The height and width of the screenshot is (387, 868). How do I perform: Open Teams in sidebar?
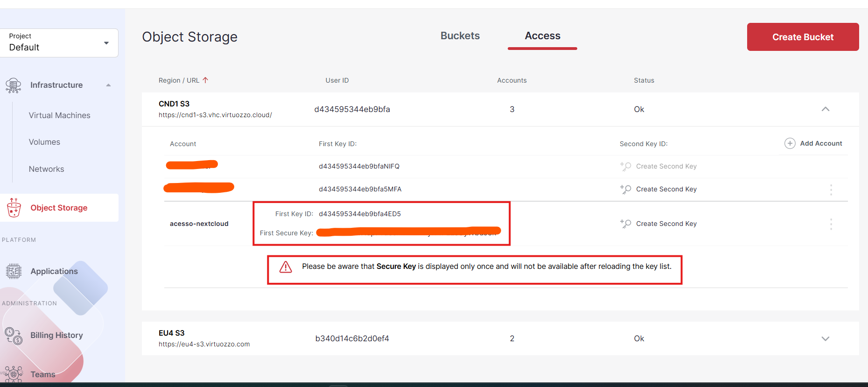click(x=42, y=374)
